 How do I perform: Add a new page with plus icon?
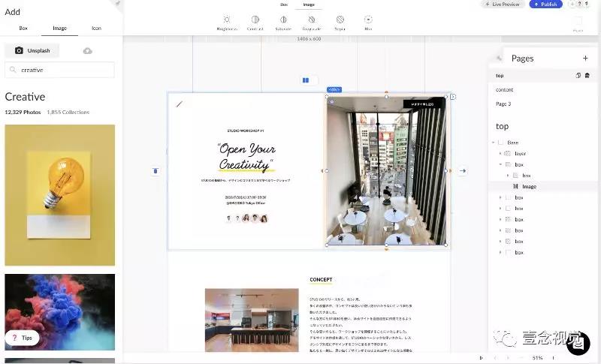[585, 59]
